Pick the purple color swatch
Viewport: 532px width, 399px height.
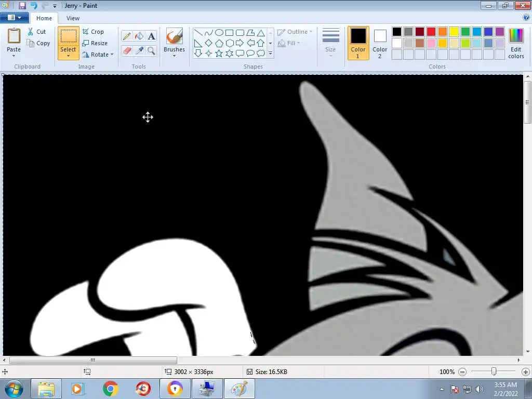point(500,32)
